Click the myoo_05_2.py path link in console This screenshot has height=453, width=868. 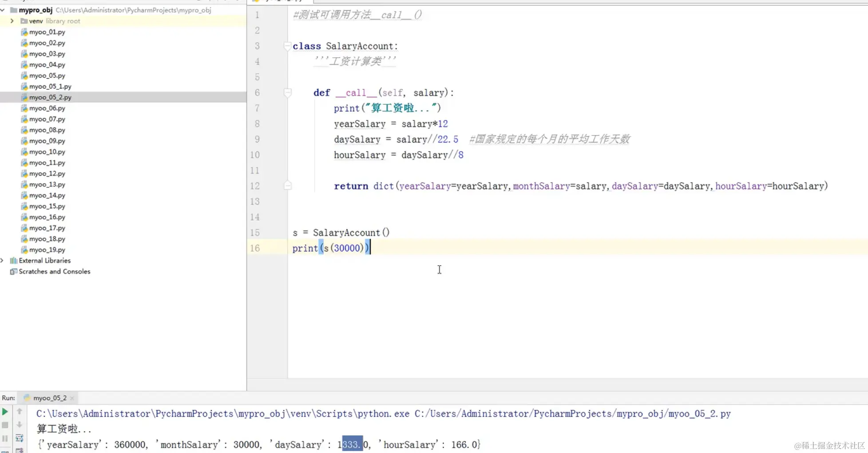coord(573,413)
